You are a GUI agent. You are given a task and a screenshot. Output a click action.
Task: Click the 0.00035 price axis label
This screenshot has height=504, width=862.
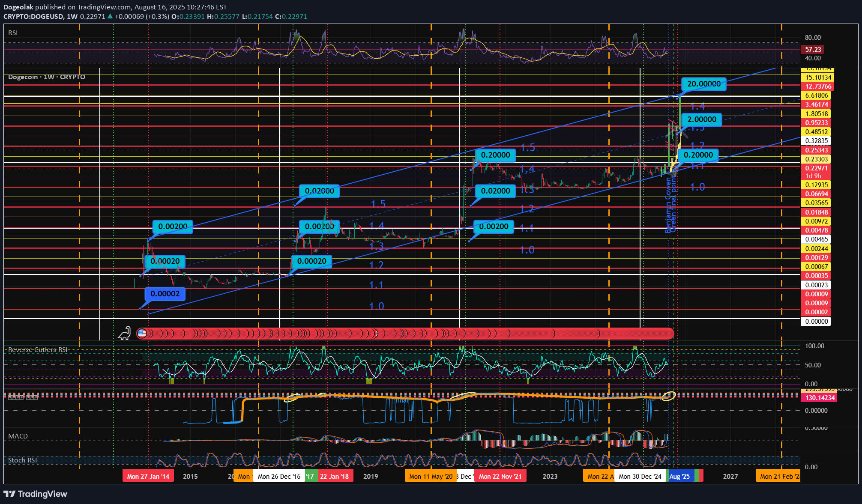click(x=816, y=276)
